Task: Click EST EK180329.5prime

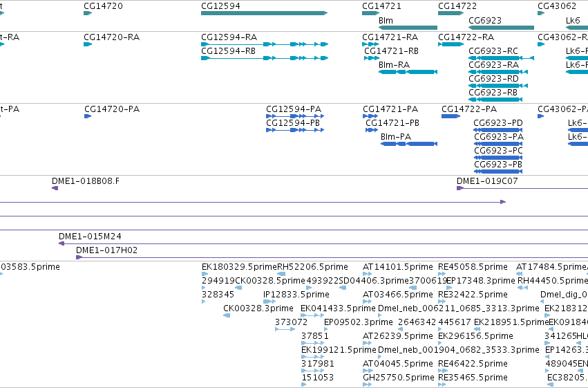Action: coord(239,267)
